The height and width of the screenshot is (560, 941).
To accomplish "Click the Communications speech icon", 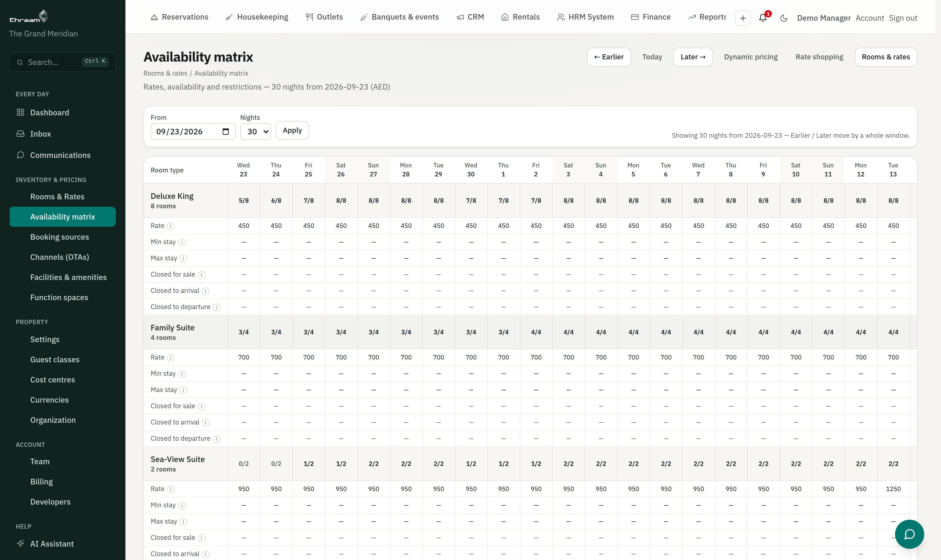I will point(20,155).
